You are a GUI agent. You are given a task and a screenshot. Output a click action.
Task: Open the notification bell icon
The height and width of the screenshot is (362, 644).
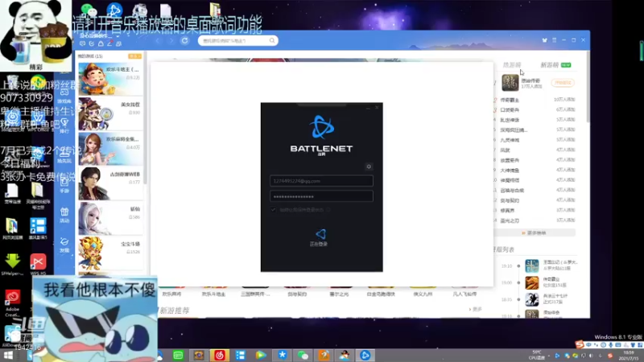(x=101, y=43)
